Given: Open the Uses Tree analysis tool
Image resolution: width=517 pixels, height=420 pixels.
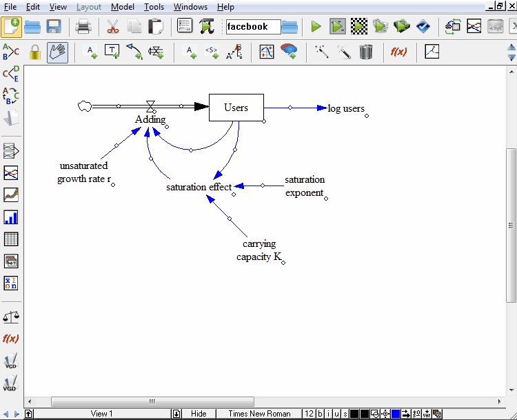Looking at the screenshot, I should click(x=11, y=73).
